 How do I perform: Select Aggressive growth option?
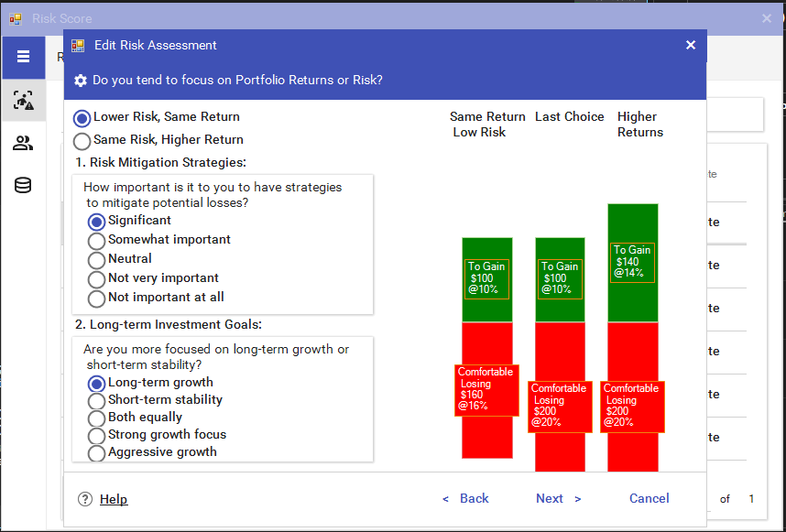coord(152,452)
